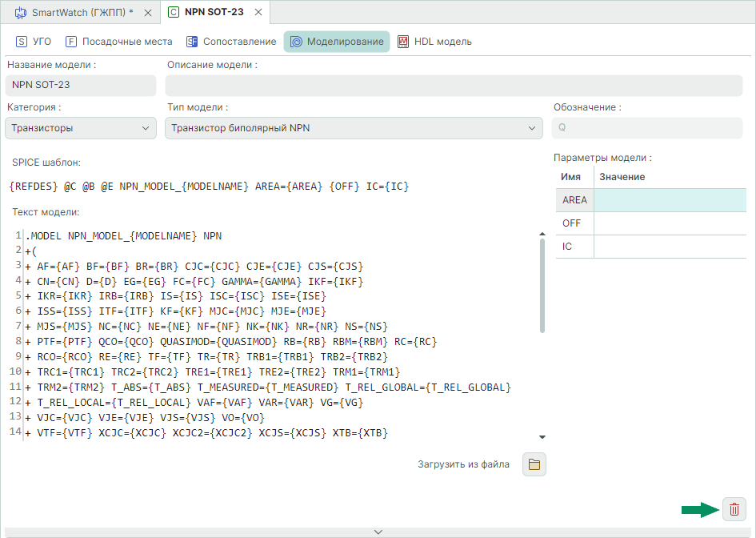Image resolution: width=756 pixels, height=538 pixels.
Task: Click the IC parameter value cell
Action: [x=670, y=247]
